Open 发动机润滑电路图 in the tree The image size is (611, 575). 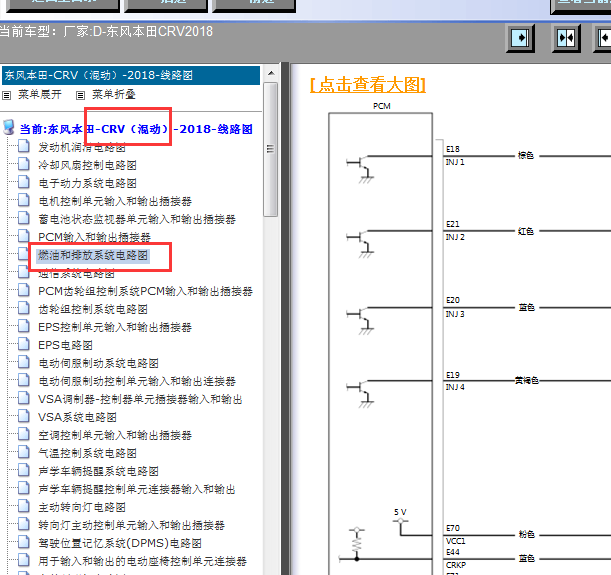(x=82, y=147)
